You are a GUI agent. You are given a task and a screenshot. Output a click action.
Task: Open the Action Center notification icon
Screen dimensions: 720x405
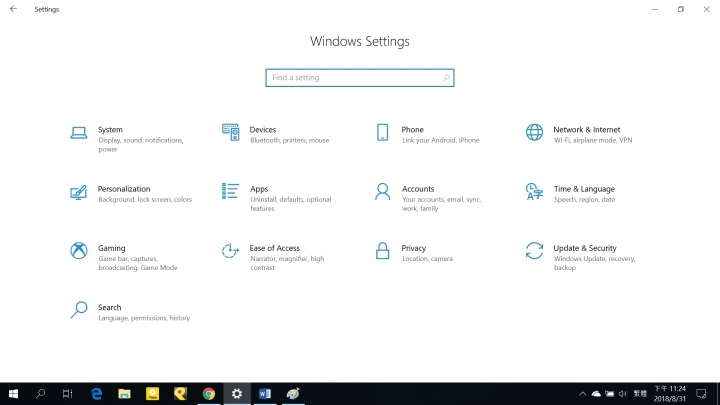[x=701, y=394]
